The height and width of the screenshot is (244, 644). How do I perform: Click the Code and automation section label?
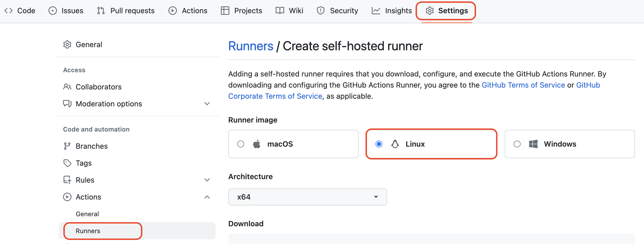[96, 129]
